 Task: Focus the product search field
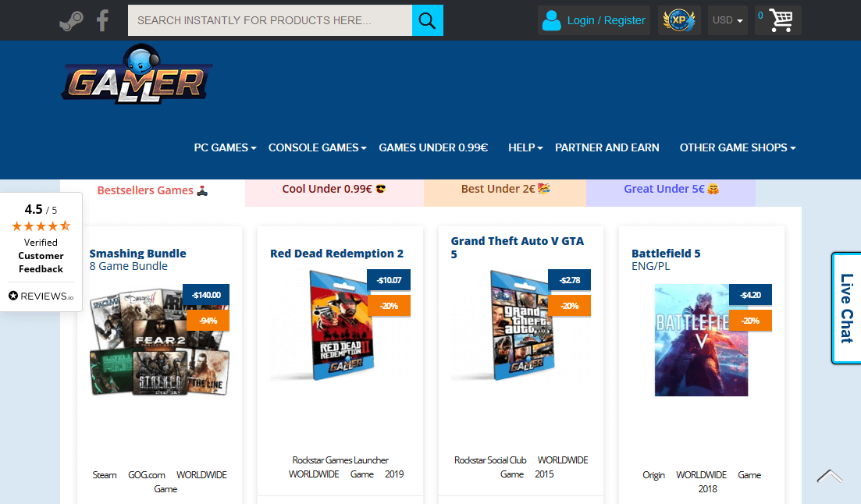click(270, 20)
